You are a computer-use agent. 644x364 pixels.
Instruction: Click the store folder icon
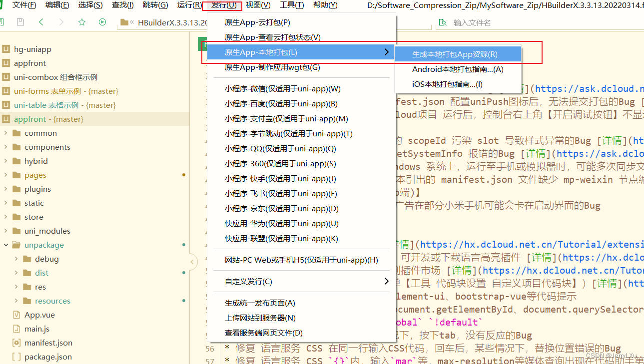pyautogui.click(x=16, y=217)
